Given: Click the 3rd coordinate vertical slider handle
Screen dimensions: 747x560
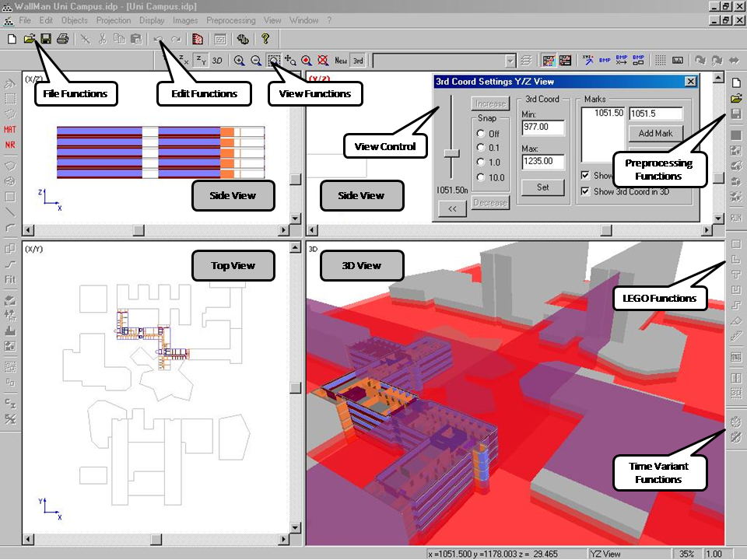Looking at the screenshot, I should (451, 153).
